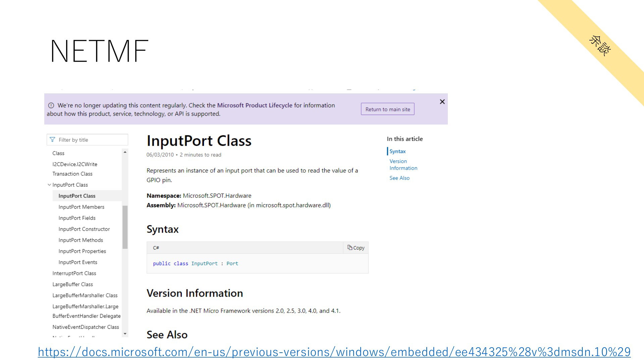This screenshot has height=362, width=644.
Task: Click the sidebar scroll up arrow
Action: point(125,152)
